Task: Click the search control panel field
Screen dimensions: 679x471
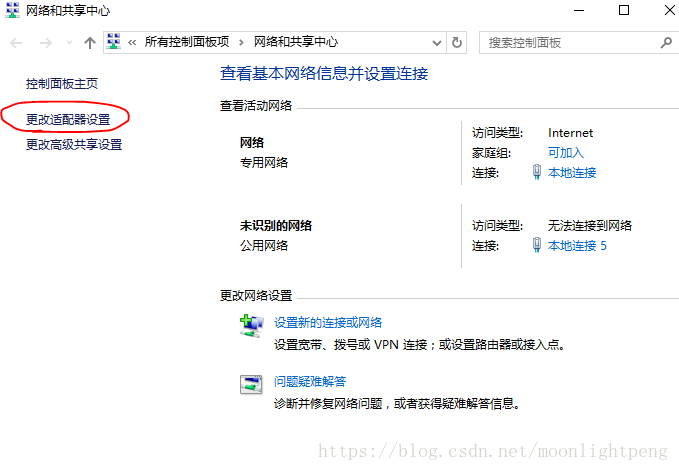Action: [579, 42]
